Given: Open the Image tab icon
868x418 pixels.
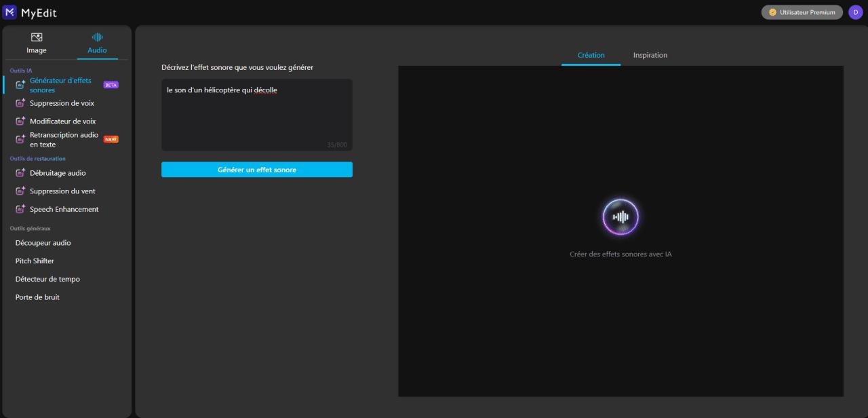Looking at the screenshot, I should click(x=37, y=37).
